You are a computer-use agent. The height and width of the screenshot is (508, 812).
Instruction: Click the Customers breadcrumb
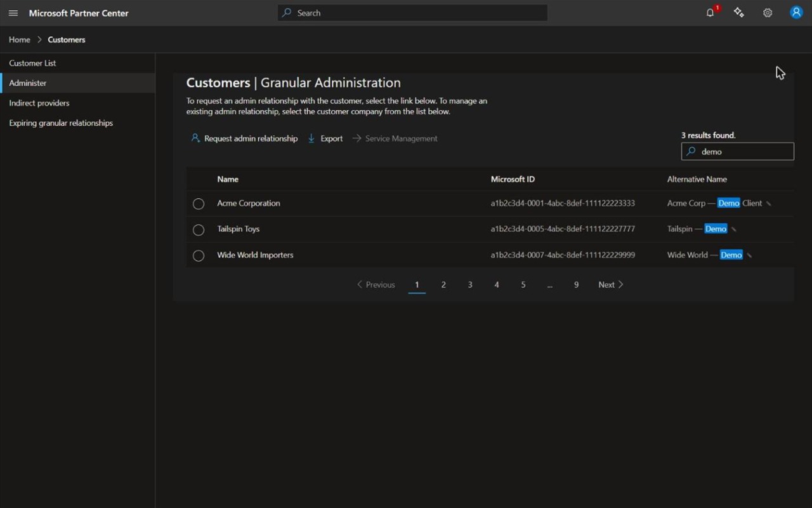pyautogui.click(x=67, y=39)
